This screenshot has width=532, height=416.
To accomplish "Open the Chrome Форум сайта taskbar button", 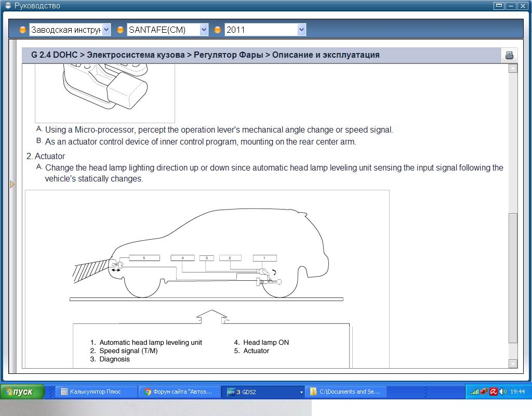I will [179, 392].
